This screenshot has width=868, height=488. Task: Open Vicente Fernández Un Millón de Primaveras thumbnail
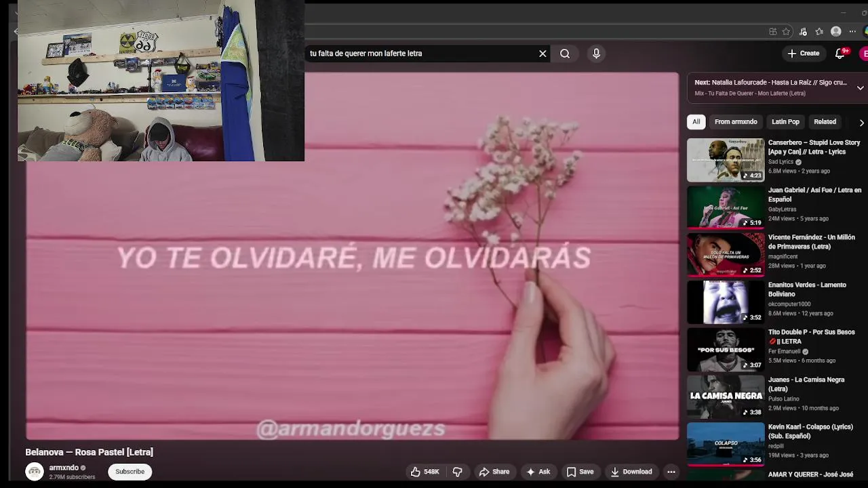726,256
